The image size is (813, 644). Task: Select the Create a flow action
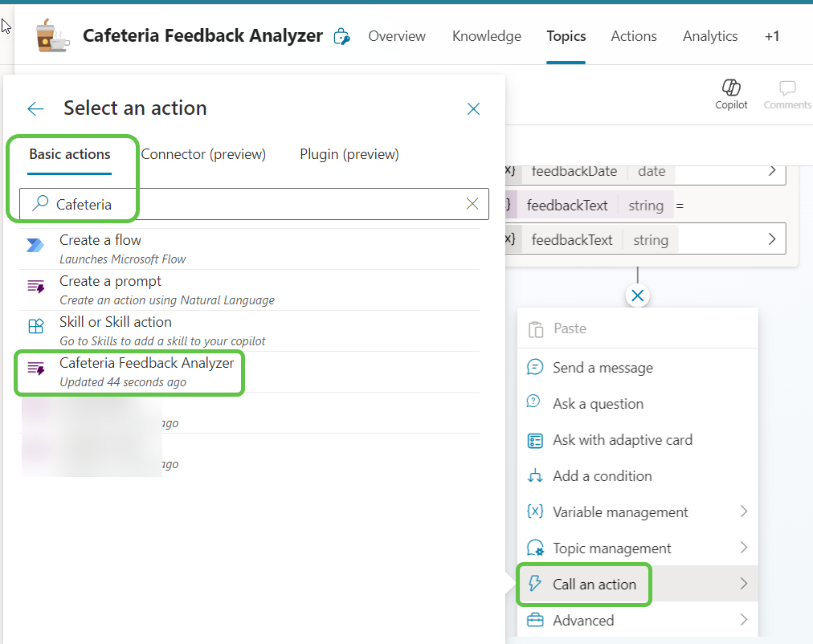pyautogui.click(x=100, y=239)
